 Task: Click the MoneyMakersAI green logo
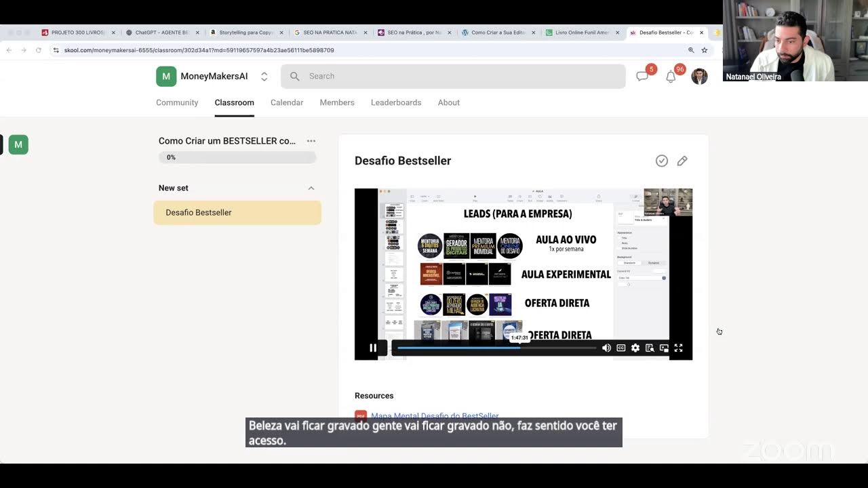(x=166, y=77)
